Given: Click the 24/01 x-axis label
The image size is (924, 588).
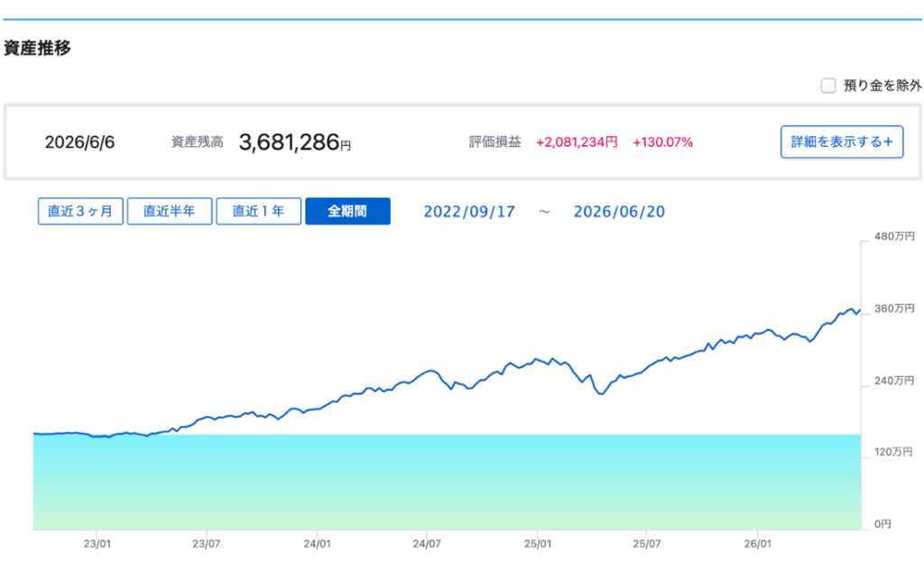Looking at the screenshot, I should pyautogui.click(x=317, y=544).
